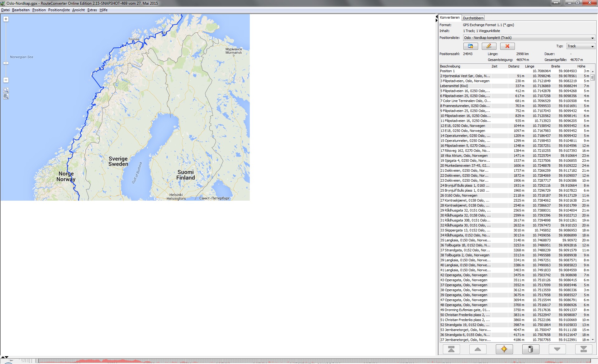Click the delete position trash can button
This screenshot has width=598, height=364.
tap(530, 349)
